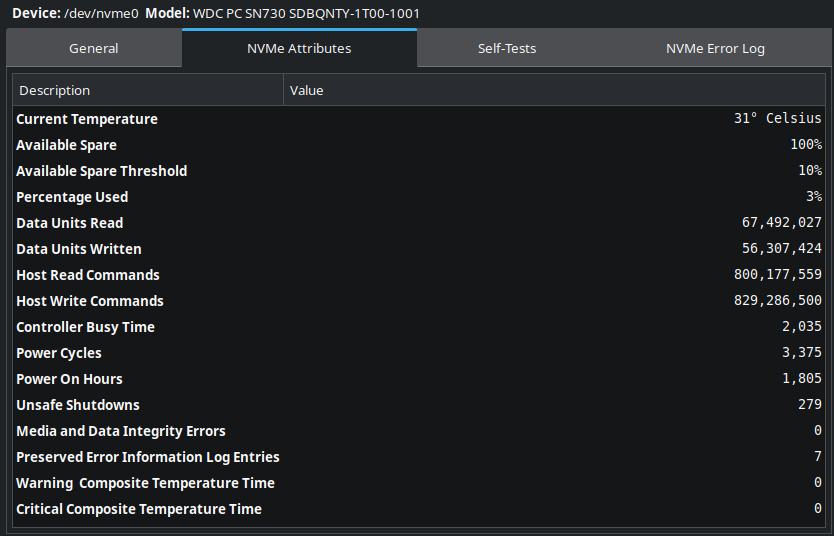834x536 pixels.
Task: Select the Data Units Read row
Action: coord(70,223)
